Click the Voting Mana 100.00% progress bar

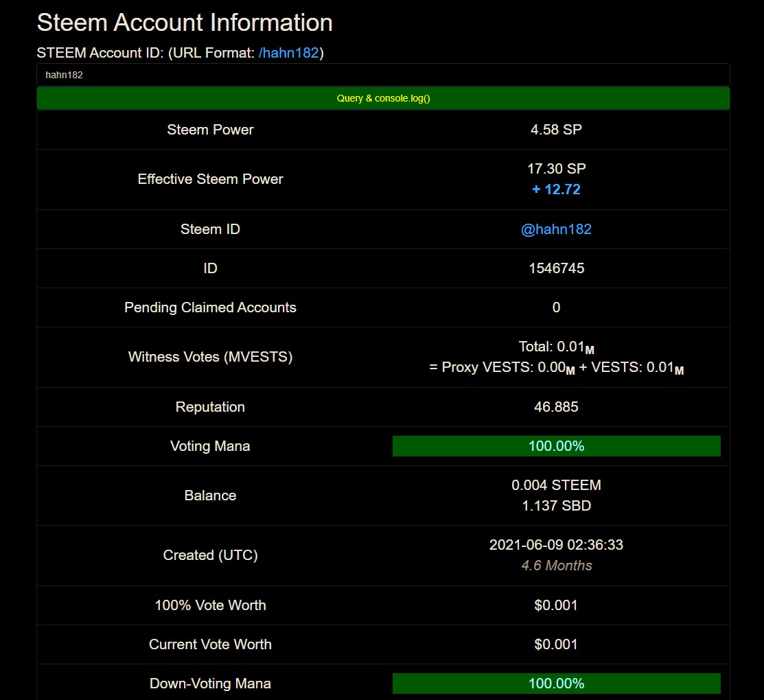pyautogui.click(x=557, y=446)
